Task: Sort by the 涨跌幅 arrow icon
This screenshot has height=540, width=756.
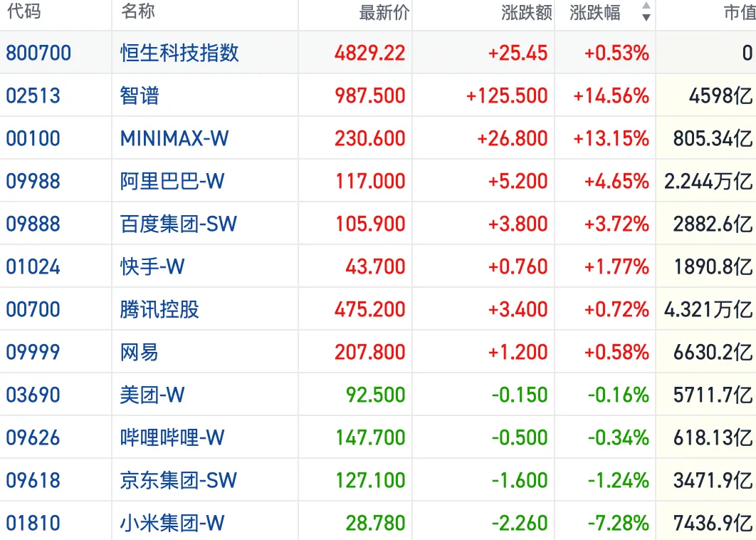Action: (x=646, y=11)
